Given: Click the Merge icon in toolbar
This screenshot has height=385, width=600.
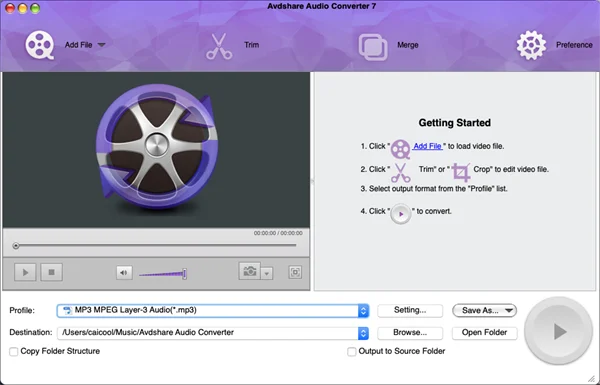Looking at the screenshot, I should tap(373, 47).
